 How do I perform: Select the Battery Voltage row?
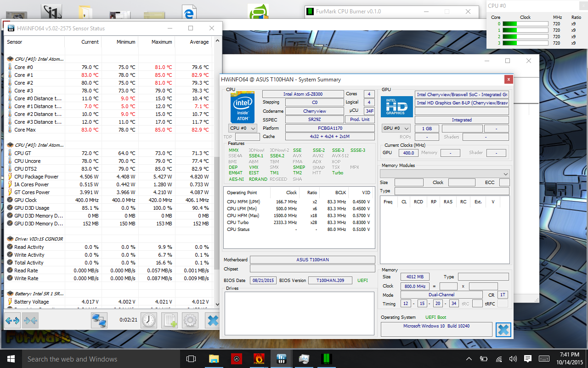[108, 302]
